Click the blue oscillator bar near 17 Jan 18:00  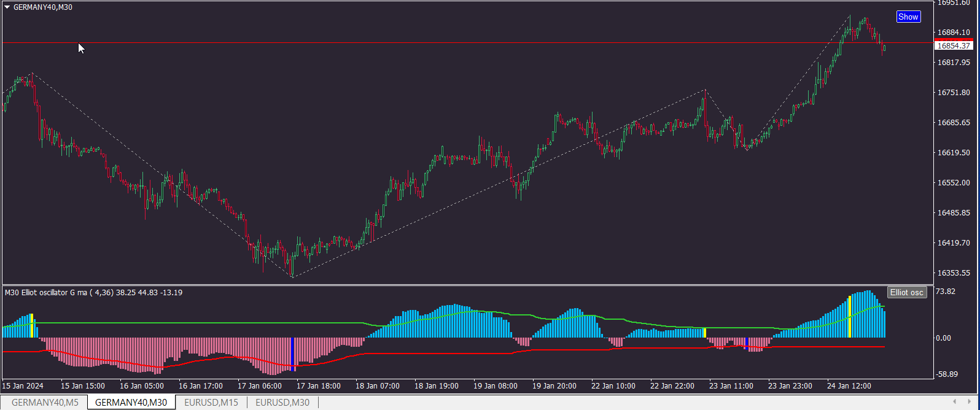click(292, 354)
